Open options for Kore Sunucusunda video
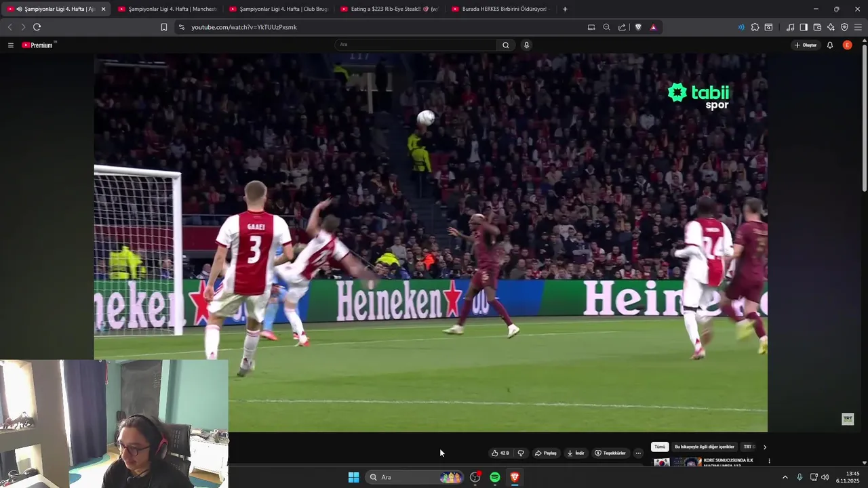 click(769, 461)
